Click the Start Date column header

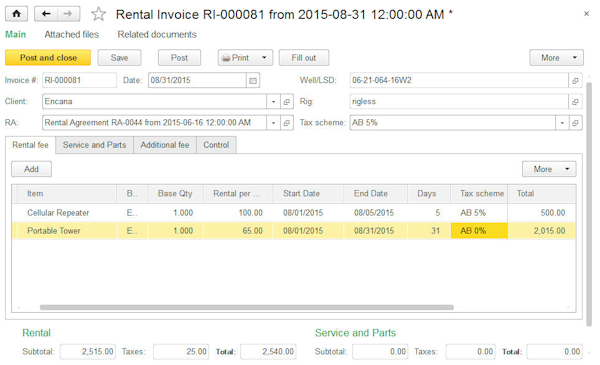pos(308,194)
